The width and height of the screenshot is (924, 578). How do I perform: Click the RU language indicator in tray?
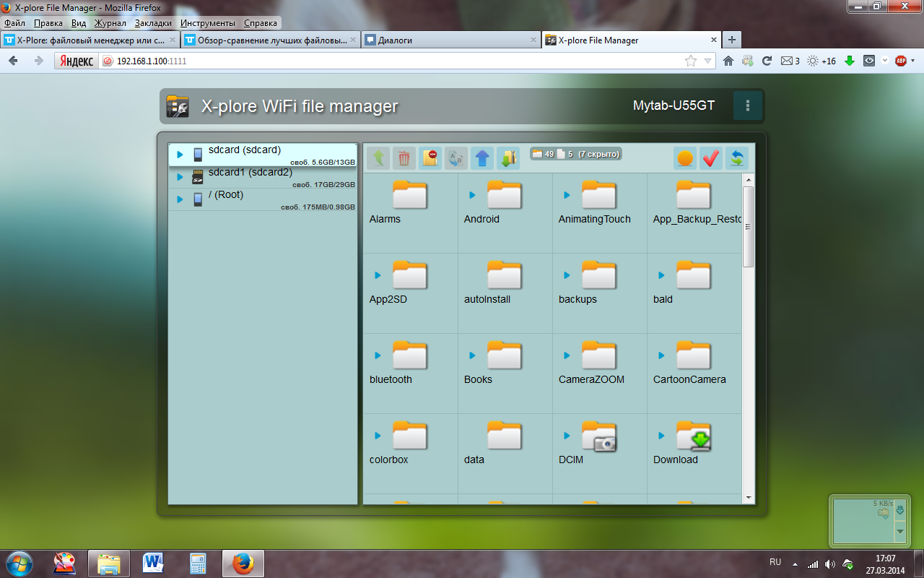775,561
